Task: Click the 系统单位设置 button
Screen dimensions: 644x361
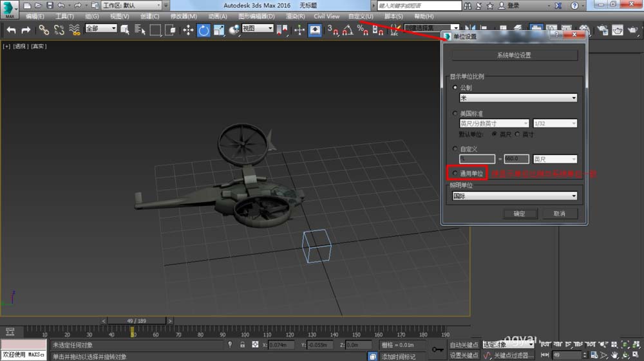Action: pos(514,55)
